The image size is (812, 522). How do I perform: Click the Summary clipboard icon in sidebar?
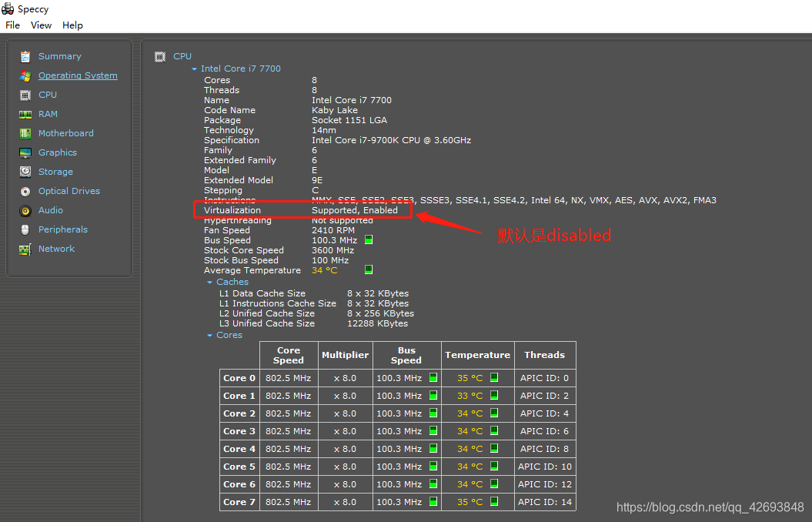click(25, 56)
